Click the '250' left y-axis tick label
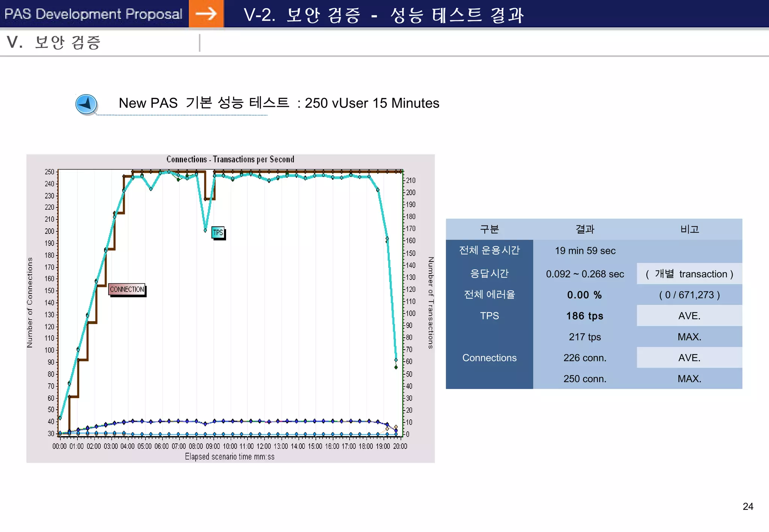Viewport: 769px width, 532px height. click(x=49, y=172)
